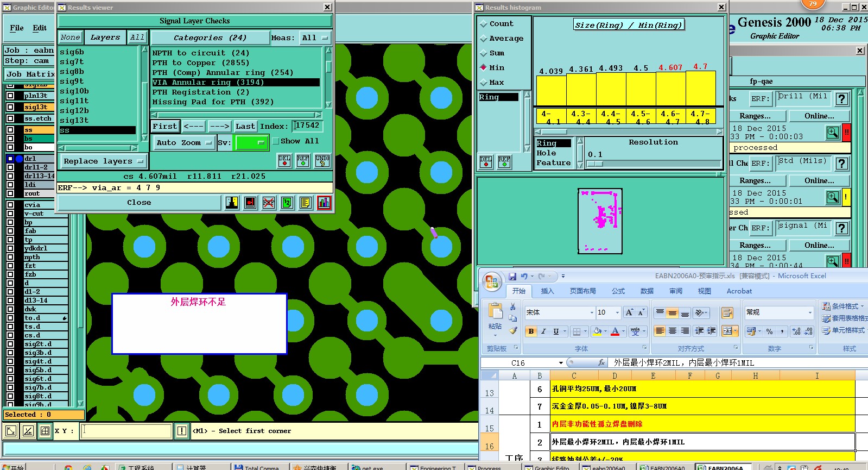The height and width of the screenshot is (470, 868).
Task: Click red exclamation status icon in Drill row
Action: [x=846, y=133]
